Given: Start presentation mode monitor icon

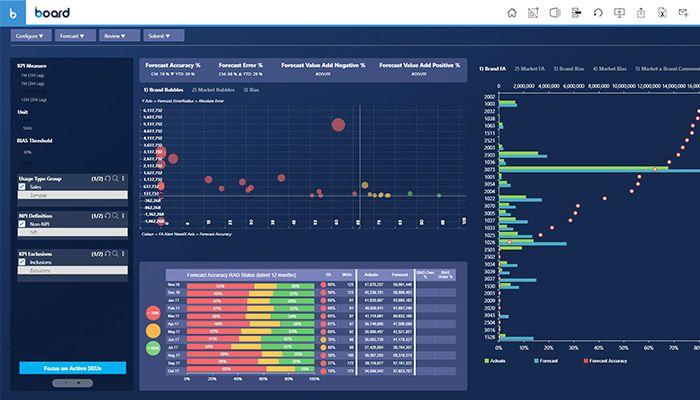Looking at the screenshot, I should pyautogui.click(x=619, y=13).
